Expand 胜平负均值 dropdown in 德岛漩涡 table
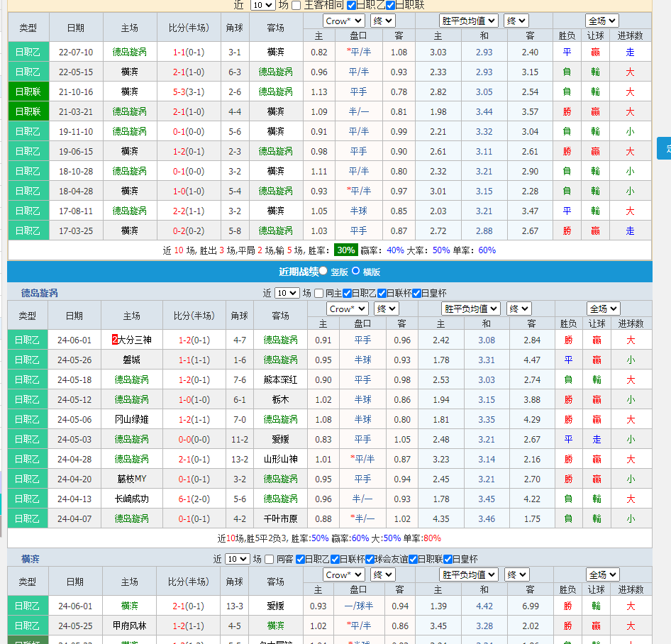This screenshot has height=644, width=671. click(x=470, y=309)
